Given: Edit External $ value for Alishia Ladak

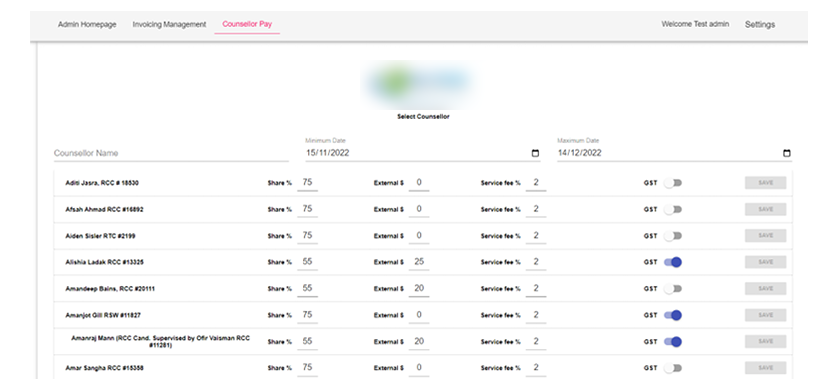Looking at the screenshot, I should 419,262.
